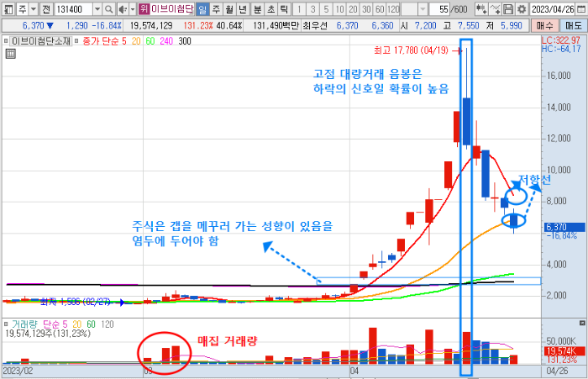This screenshot has height=379, width=588.
Task: Click the 거래량 volume panel label
Action: 24,324
